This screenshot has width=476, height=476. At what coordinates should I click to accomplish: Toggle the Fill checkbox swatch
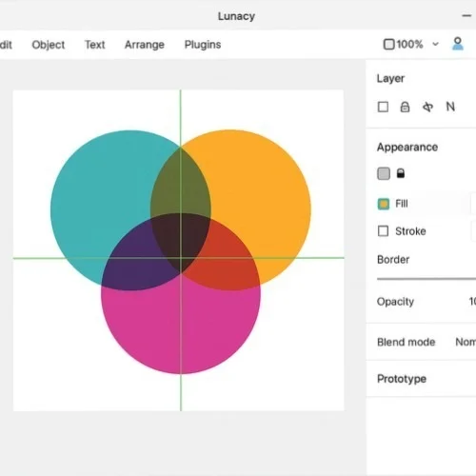pyautogui.click(x=384, y=204)
